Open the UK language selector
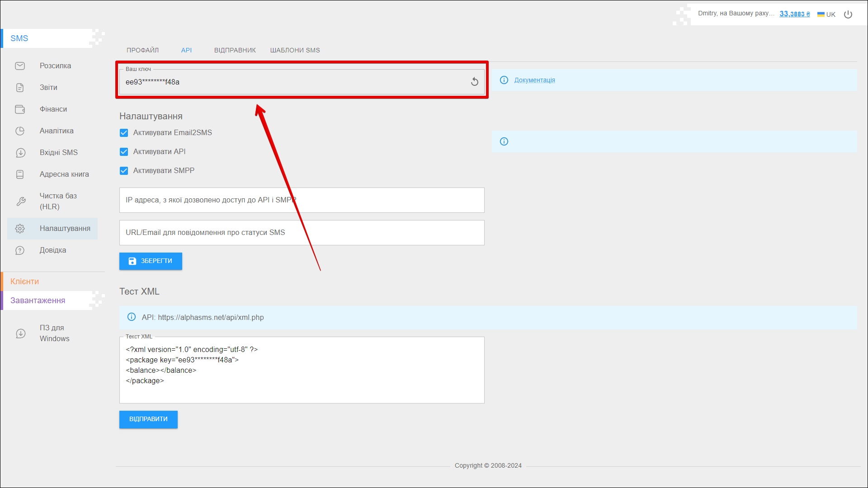 pyautogui.click(x=826, y=14)
